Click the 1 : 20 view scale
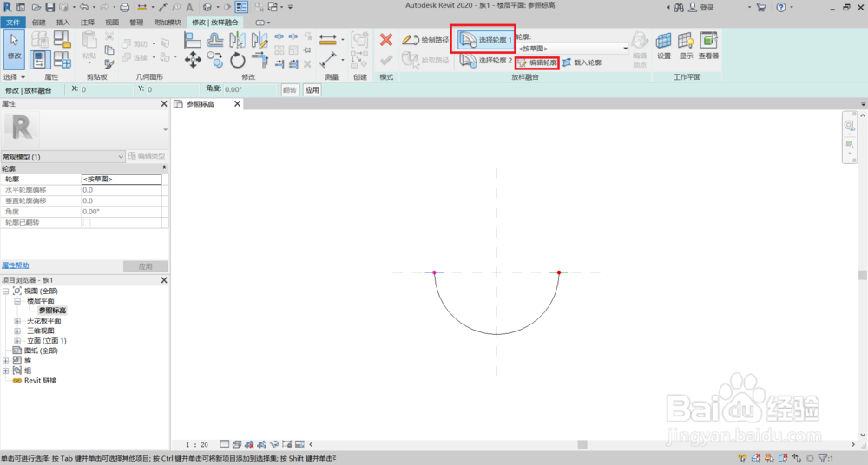The height and width of the screenshot is (465, 868). click(x=197, y=444)
